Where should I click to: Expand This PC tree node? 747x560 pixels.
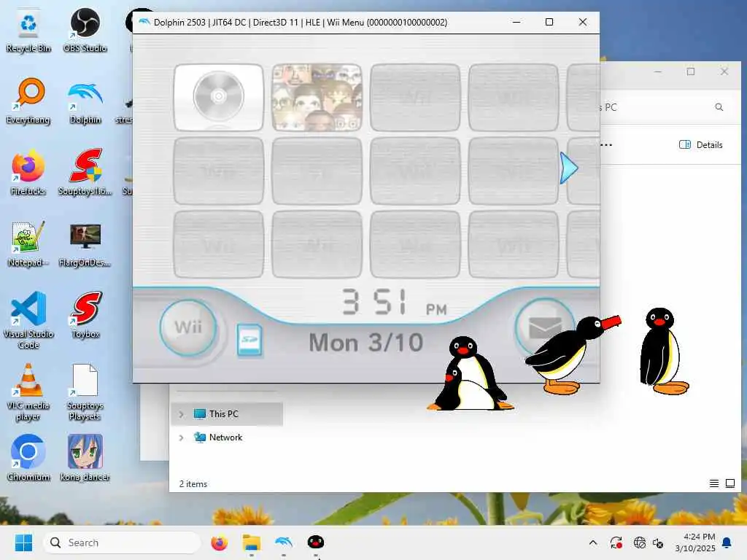pyautogui.click(x=181, y=414)
